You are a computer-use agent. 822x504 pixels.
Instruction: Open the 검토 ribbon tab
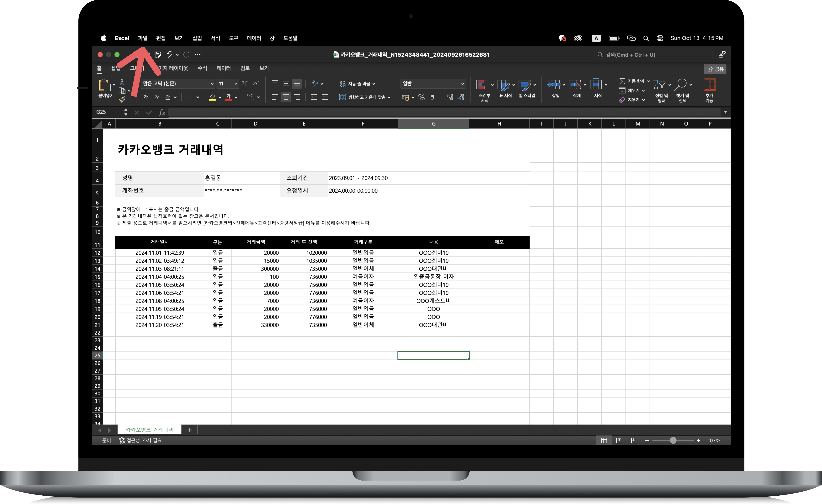coord(245,68)
